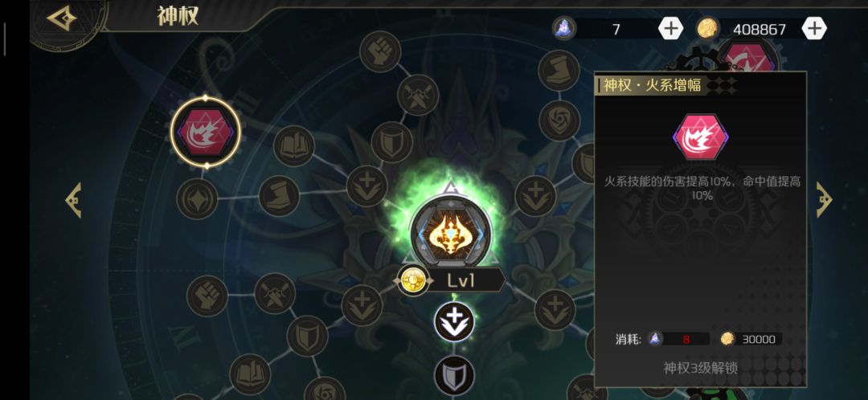The height and width of the screenshot is (400, 868).
Task: Select the open book node beside fire node
Action: pos(294,146)
